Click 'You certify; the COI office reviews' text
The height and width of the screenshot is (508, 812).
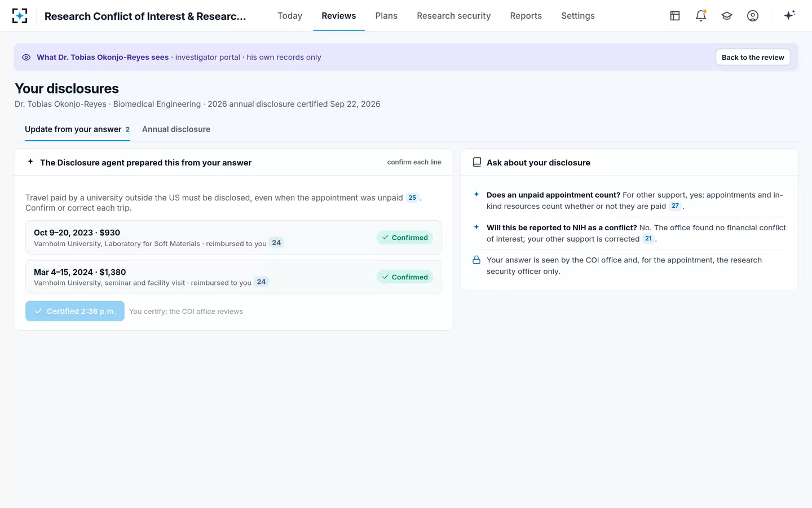click(x=186, y=311)
